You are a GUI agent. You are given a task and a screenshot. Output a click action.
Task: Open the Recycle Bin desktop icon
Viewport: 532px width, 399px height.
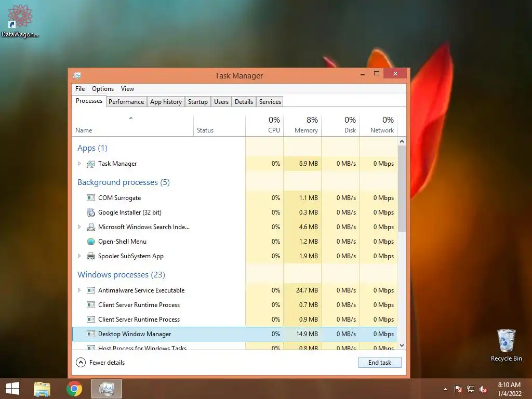click(506, 345)
